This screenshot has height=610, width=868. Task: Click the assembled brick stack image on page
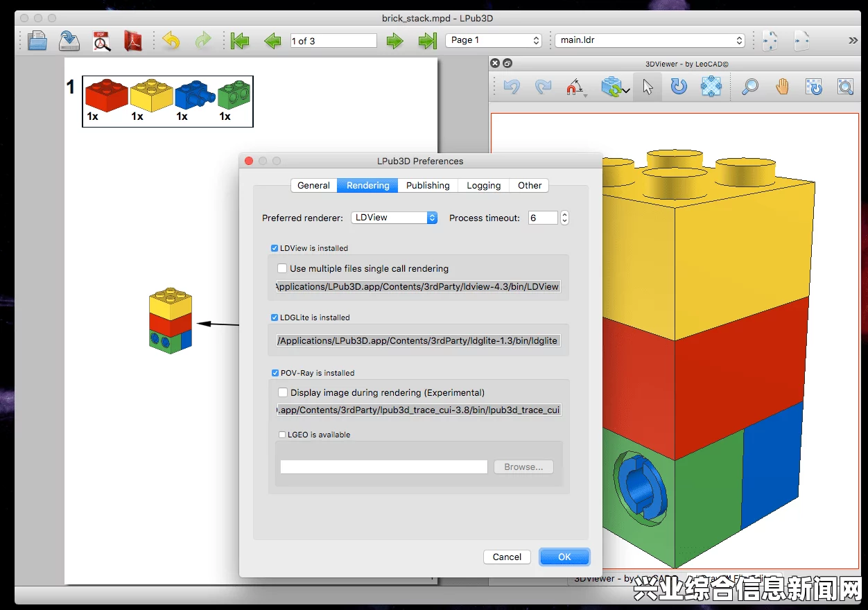pyautogui.click(x=171, y=321)
